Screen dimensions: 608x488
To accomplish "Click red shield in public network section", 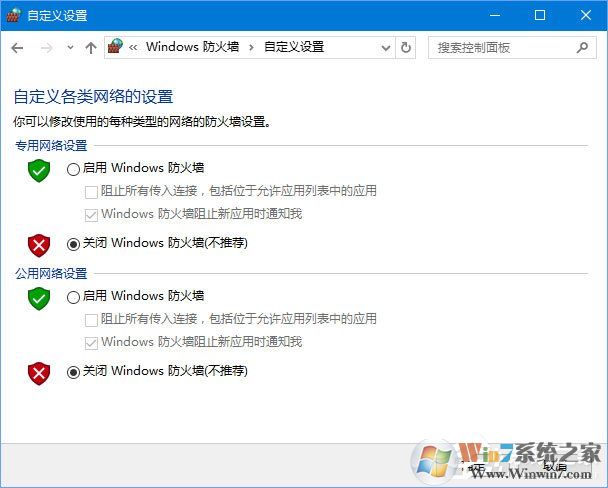I will click(39, 373).
